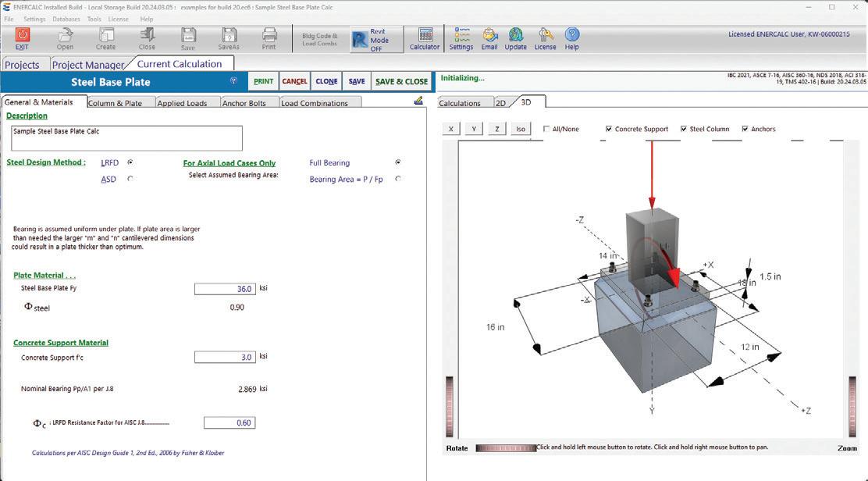Image resolution: width=868 pixels, height=481 pixels.
Task: Click the horizontal Rotate slider
Action: 506,447
